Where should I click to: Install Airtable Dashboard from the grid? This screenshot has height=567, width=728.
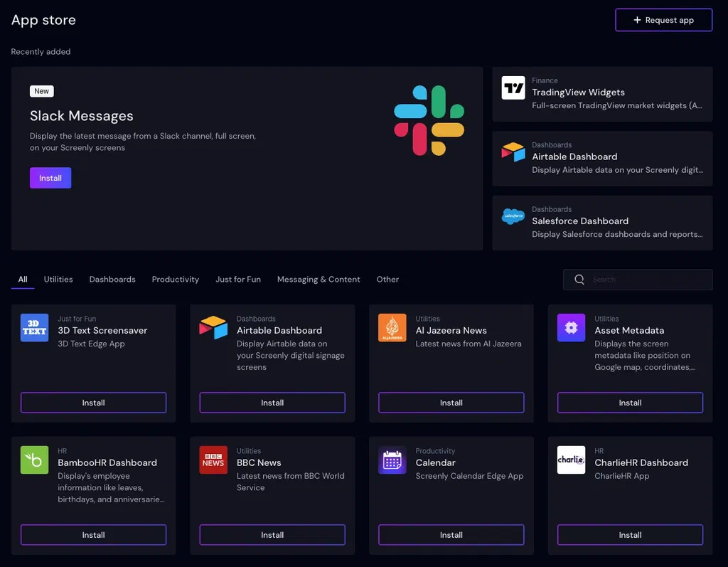272,403
